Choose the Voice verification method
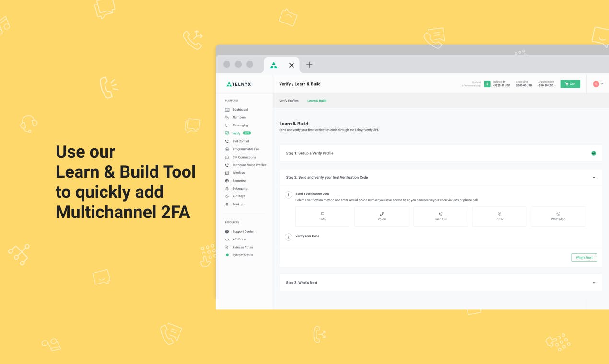 coord(382,216)
